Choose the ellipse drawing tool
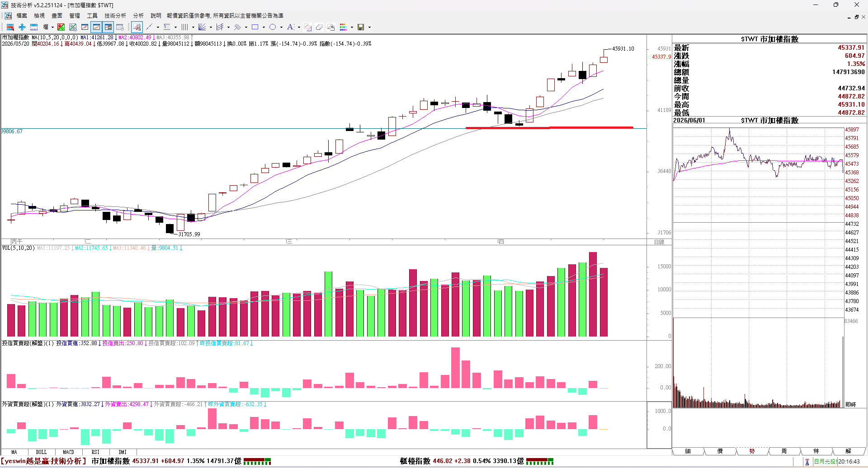Screen dimensions: 868x468 pos(273,27)
